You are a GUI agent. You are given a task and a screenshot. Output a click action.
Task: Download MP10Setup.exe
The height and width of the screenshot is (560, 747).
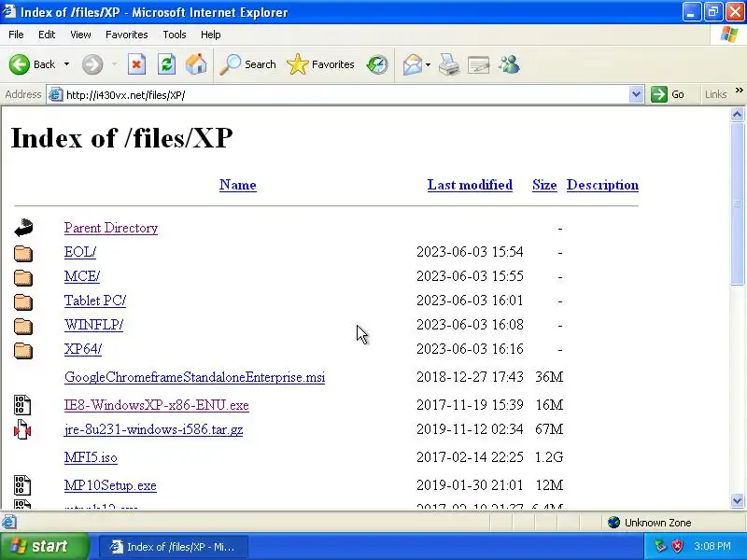(110, 485)
